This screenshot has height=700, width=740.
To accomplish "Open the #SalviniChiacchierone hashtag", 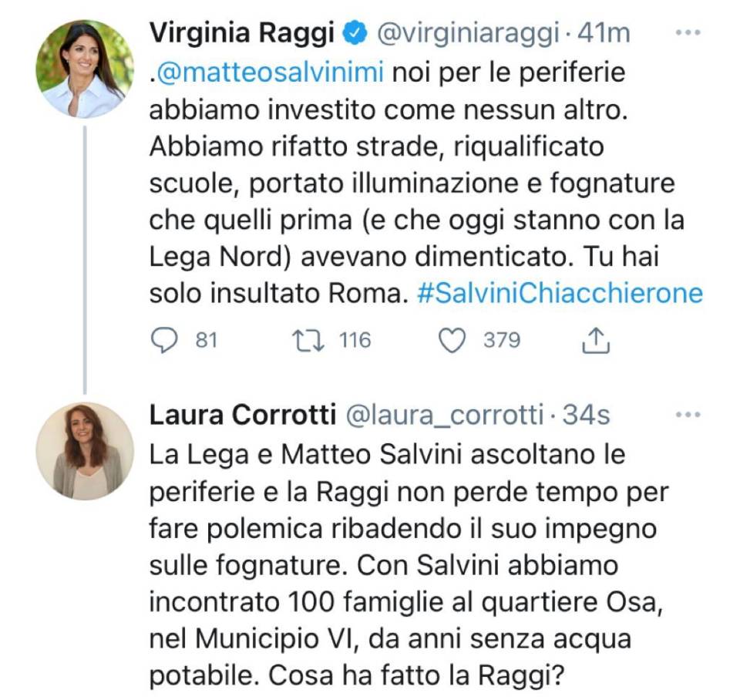I will pyautogui.click(x=559, y=293).
